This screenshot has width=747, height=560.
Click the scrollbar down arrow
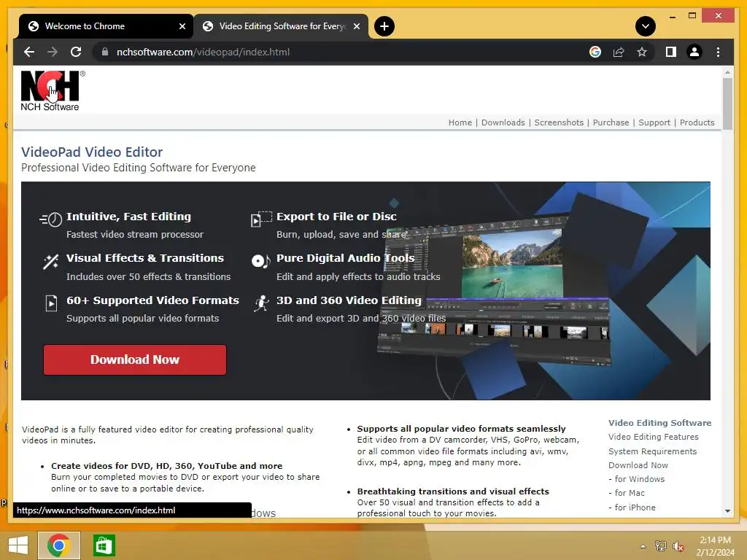point(727,511)
